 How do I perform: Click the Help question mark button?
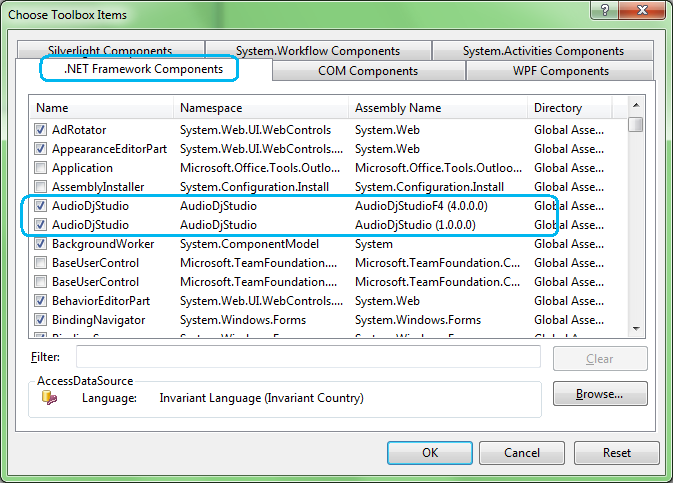(600, 12)
